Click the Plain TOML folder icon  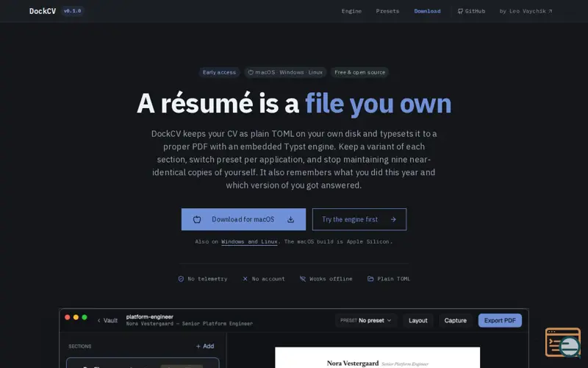pyautogui.click(x=370, y=279)
